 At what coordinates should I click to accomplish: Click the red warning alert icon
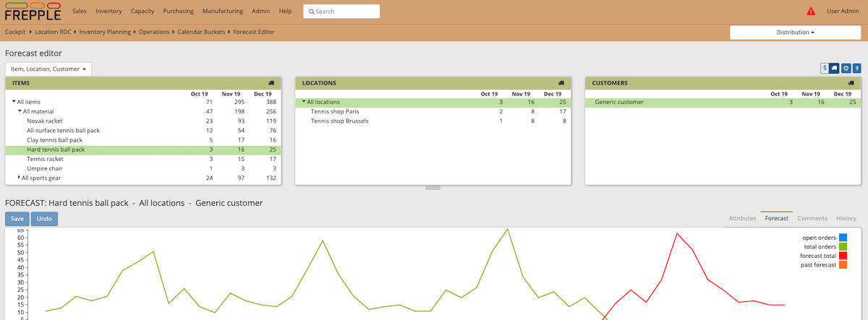(x=811, y=11)
